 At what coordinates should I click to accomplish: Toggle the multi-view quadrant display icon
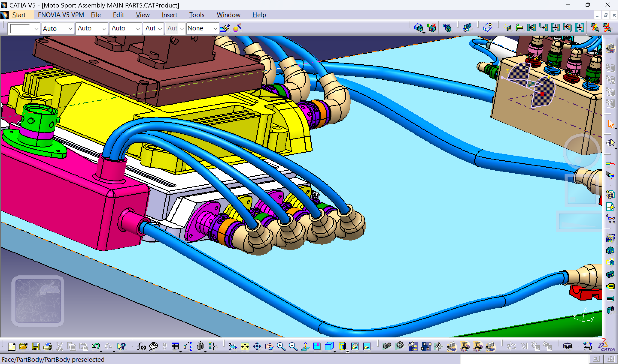click(317, 346)
